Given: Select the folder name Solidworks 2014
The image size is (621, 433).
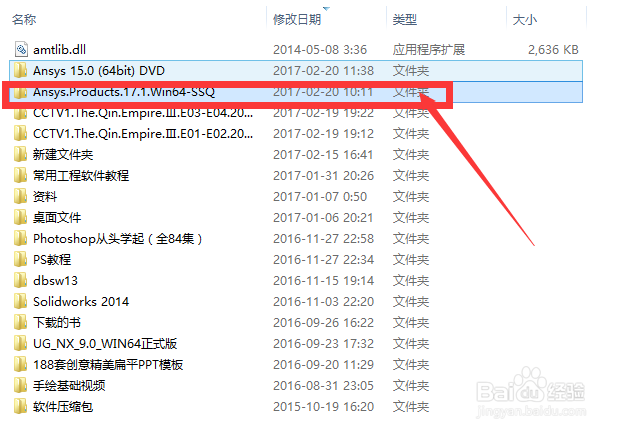Looking at the screenshot, I should [x=81, y=301].
